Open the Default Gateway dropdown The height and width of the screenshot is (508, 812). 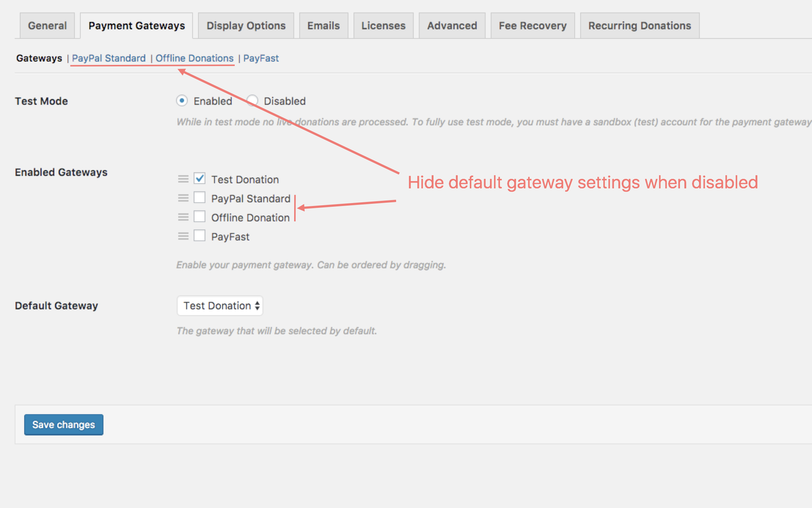[x=220, y=305]
